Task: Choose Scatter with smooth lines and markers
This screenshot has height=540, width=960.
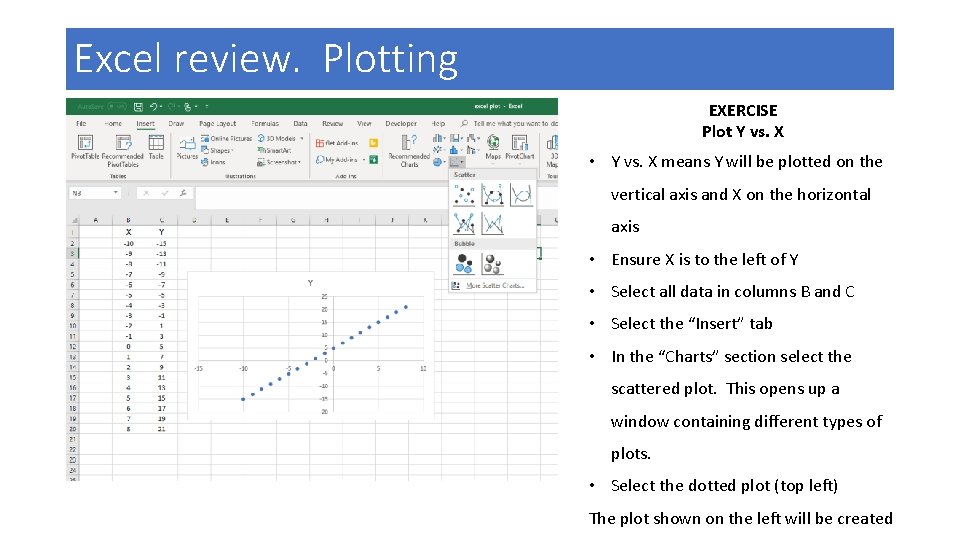Action: tap(492, 195)
